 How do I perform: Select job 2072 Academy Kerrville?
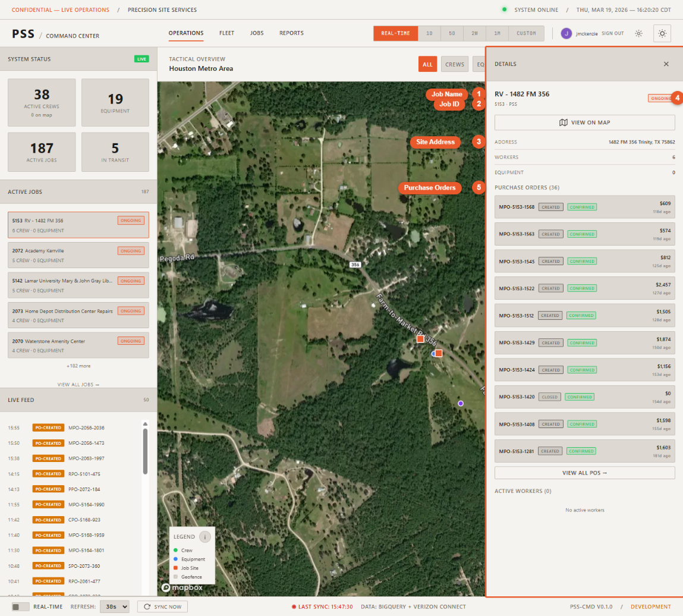coord(78,254)
